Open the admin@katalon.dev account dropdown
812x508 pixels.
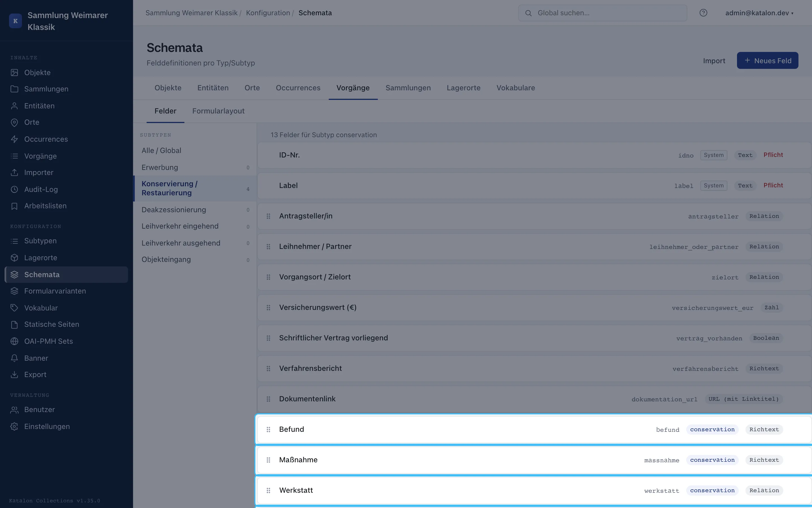coord(759,13)
